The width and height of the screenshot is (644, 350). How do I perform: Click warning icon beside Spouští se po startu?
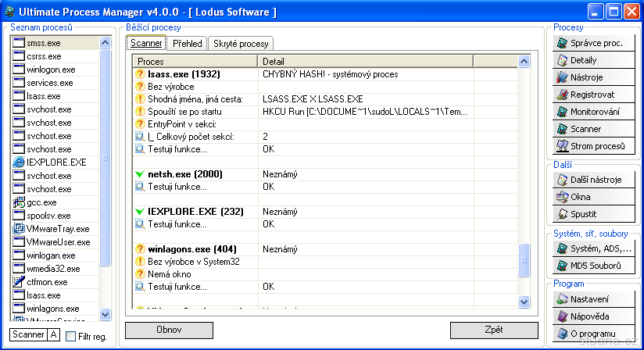(x=140, y=112)
